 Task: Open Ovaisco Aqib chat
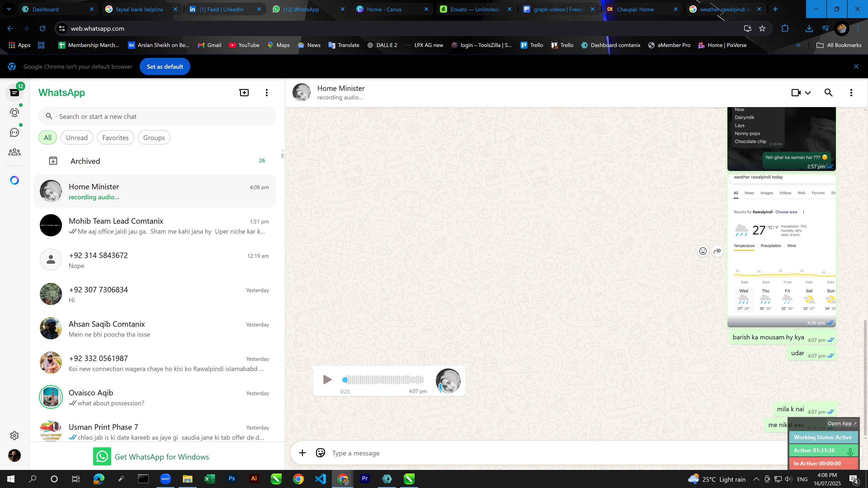[155, 397]
